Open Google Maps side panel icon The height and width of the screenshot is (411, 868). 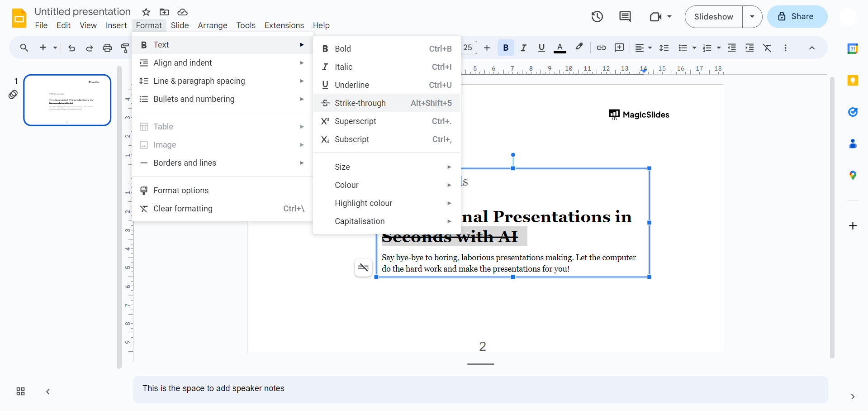coord(853,176)
